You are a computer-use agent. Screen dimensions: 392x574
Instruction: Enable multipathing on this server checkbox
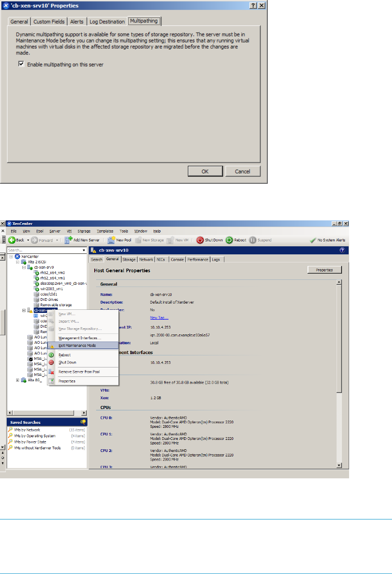(21, 64)
